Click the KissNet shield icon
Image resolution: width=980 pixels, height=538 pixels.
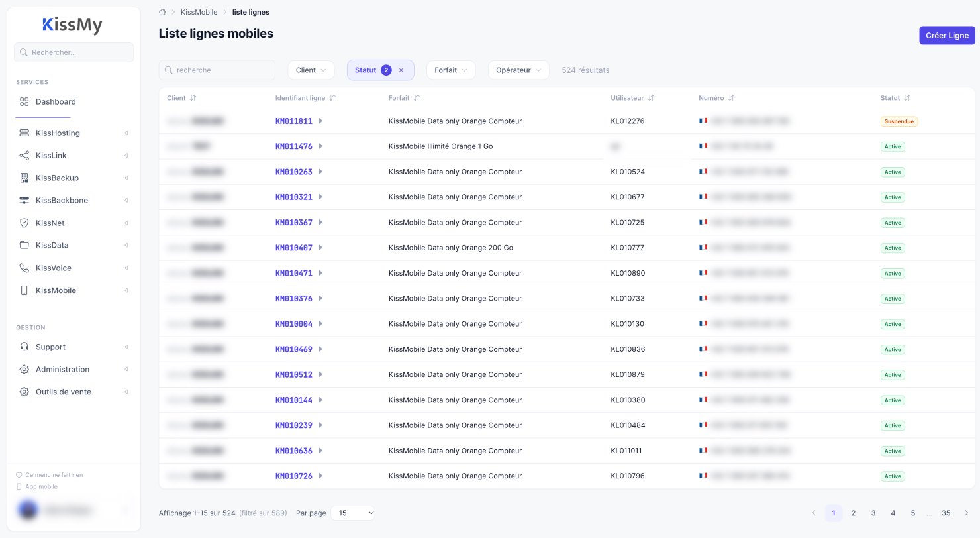24,223
